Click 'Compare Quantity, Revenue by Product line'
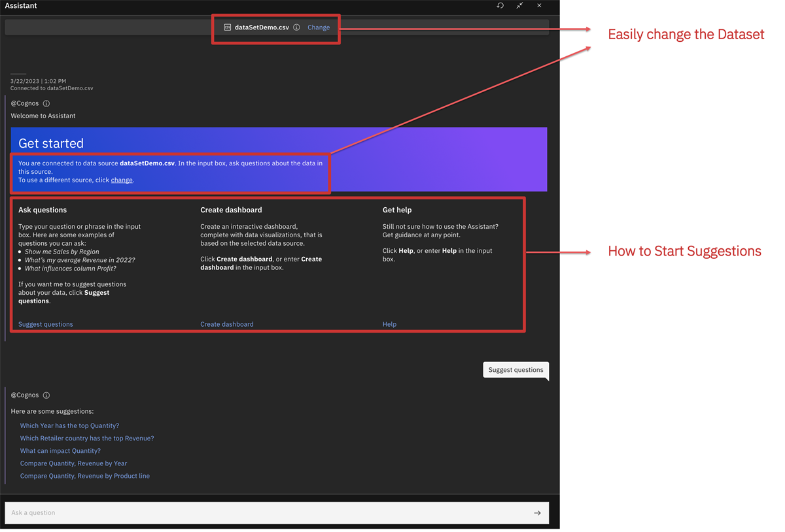 [84, 476]
